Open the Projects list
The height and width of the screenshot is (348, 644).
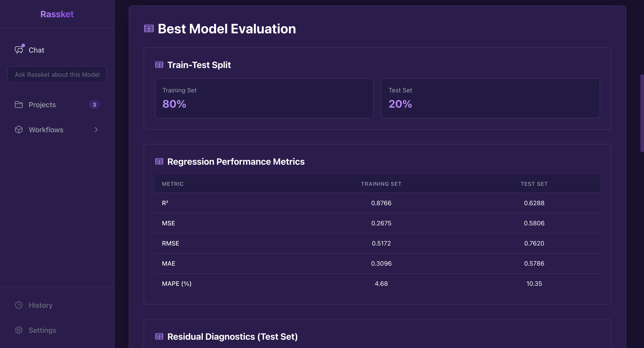click(42, 105)
